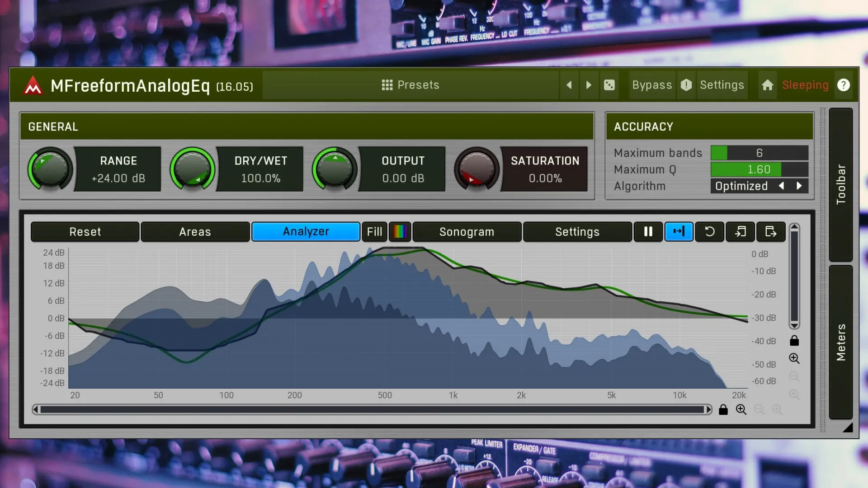868x488 pixels.
Task: Select next Algorithm with right arrow
Action: pos(799,186)
